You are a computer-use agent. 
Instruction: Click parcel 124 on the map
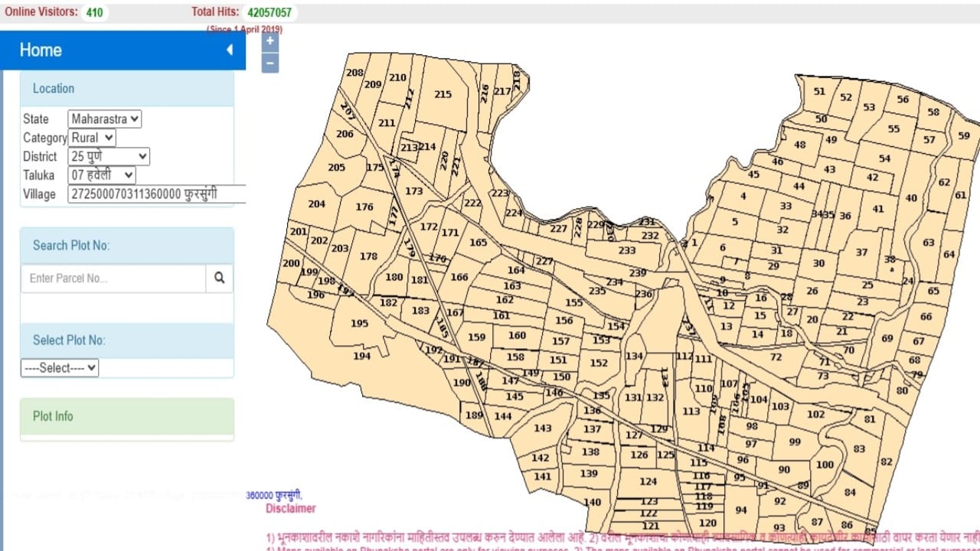click(x=648, y=482)
